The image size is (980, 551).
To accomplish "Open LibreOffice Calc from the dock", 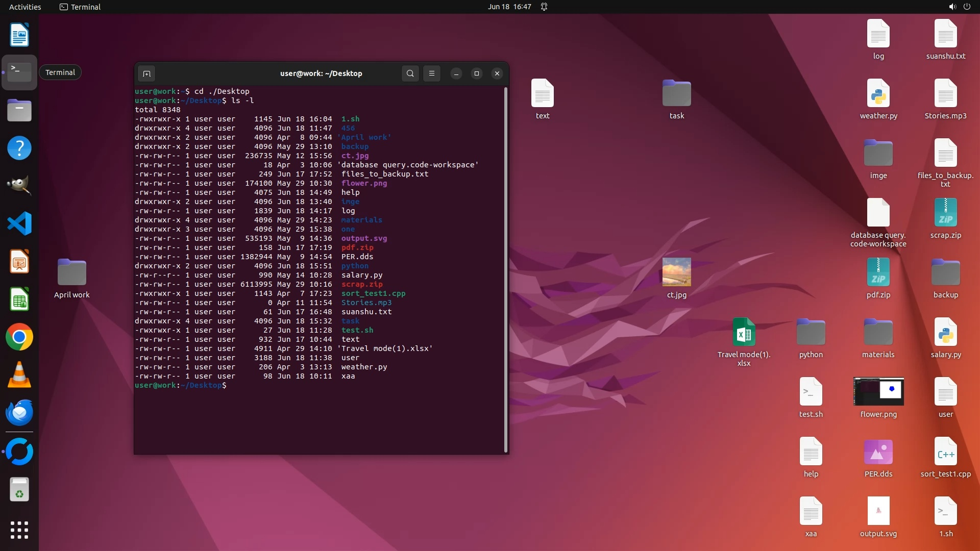I will [19, 299].
